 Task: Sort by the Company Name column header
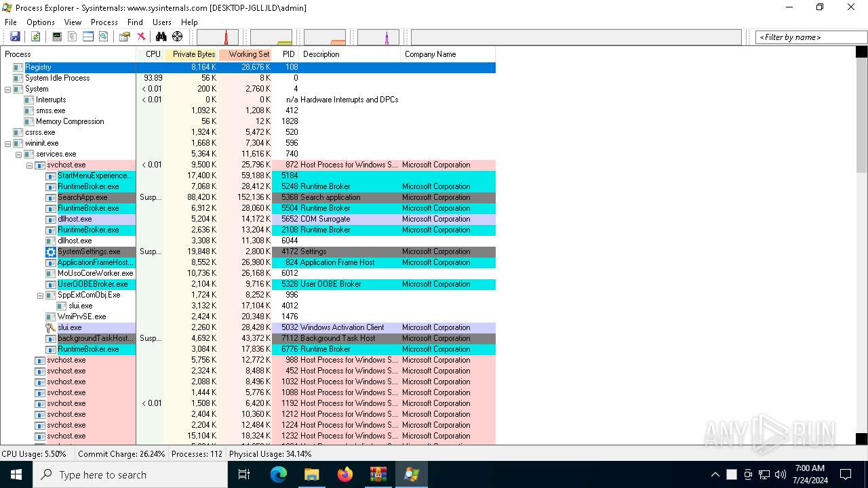[448, 54]
